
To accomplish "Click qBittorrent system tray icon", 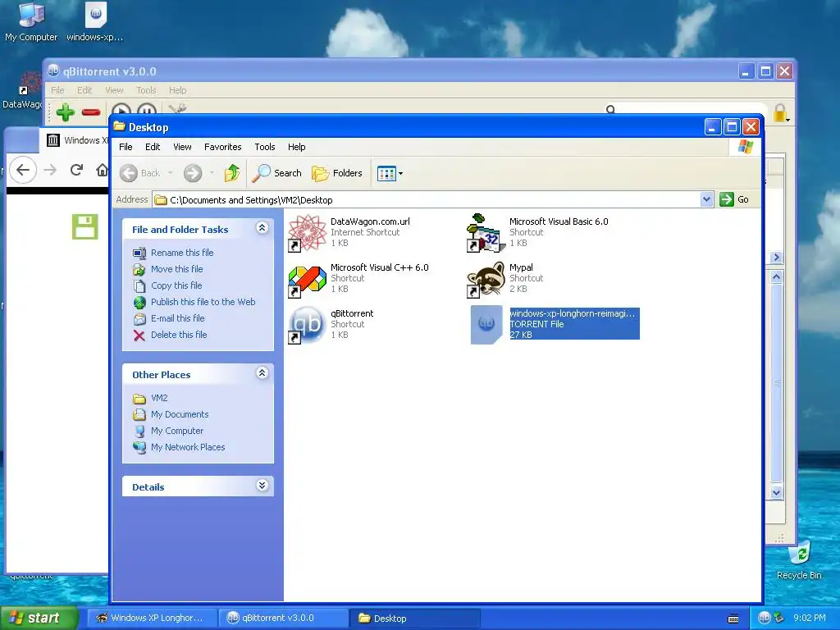I will pos(765,618).
